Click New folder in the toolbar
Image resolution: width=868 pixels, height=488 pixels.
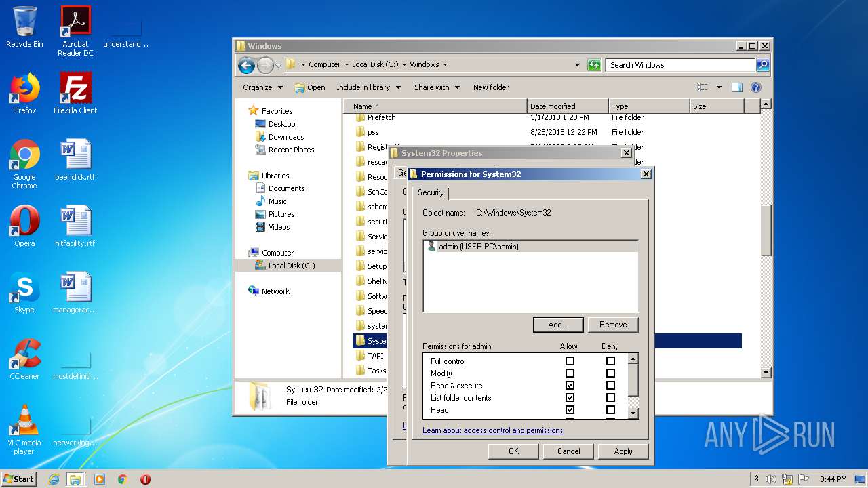coord(491,87)
